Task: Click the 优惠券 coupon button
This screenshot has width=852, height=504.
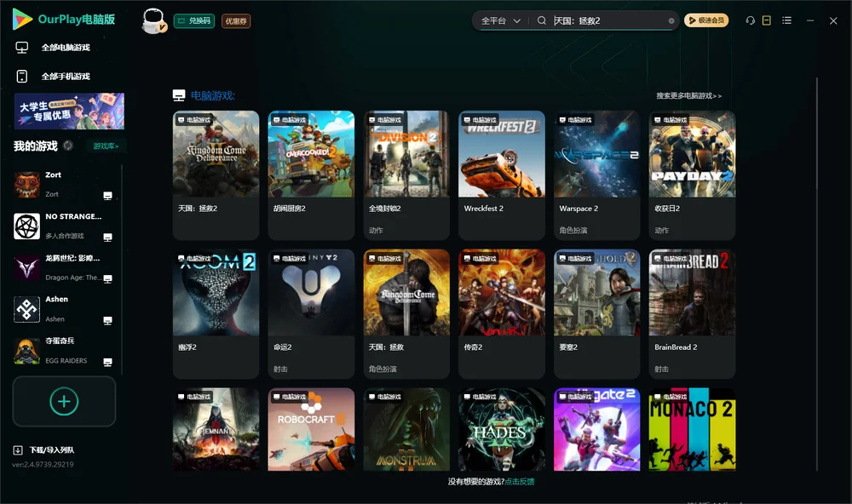Action: click(236, 21)
